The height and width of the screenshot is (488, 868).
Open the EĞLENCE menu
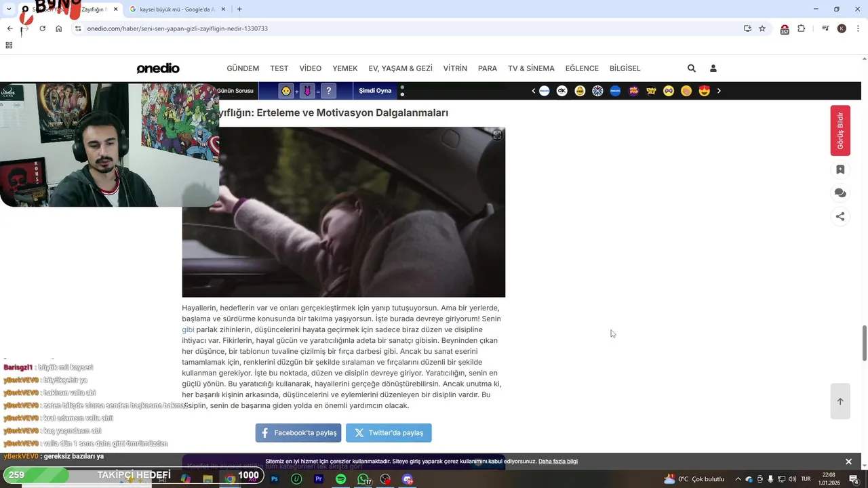(x=582, y=68)
